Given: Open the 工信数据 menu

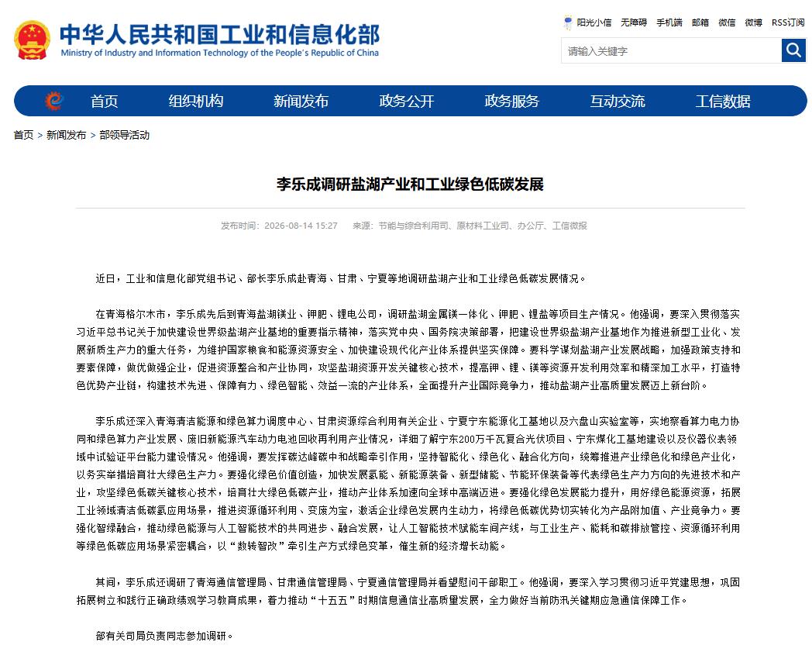Looking at the screenshot, I should point(722,101).
